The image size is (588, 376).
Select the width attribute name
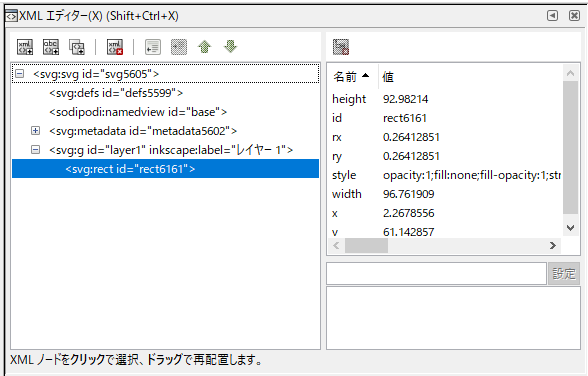[346, 194]
